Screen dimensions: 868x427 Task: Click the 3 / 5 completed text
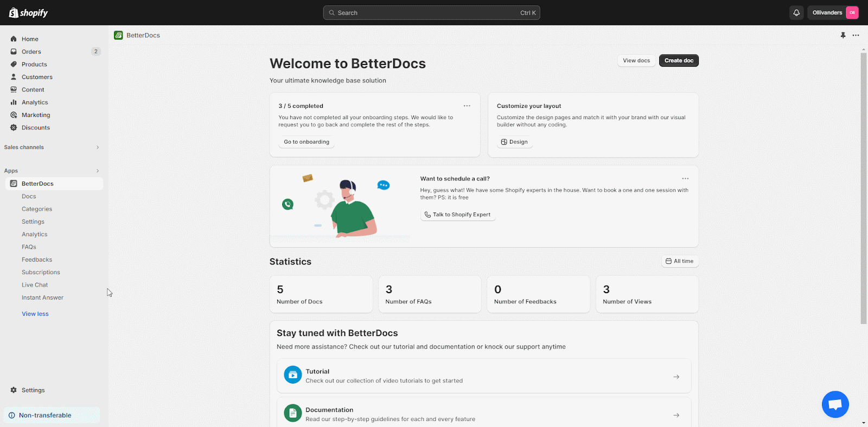[x=301, y=106]
